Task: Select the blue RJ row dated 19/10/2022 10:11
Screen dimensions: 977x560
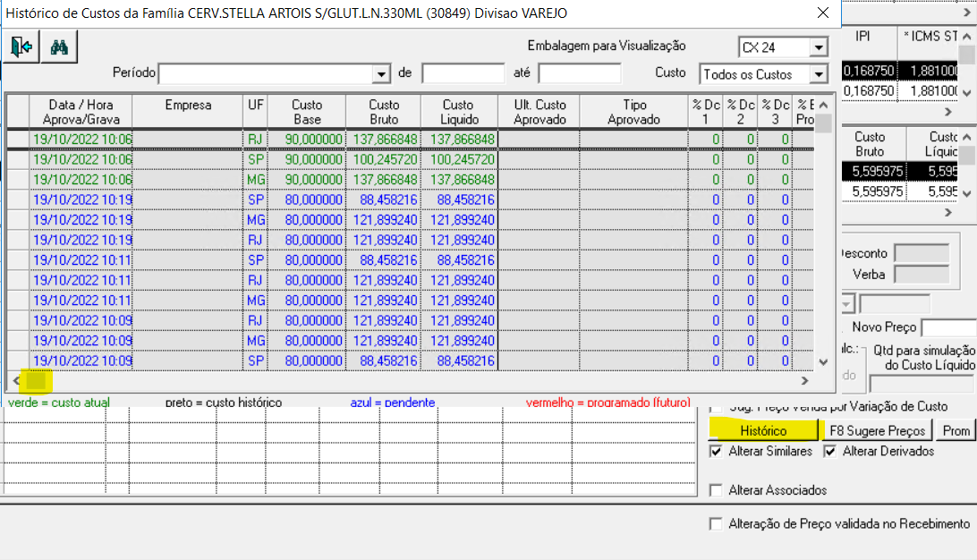Action: point(411,280)
